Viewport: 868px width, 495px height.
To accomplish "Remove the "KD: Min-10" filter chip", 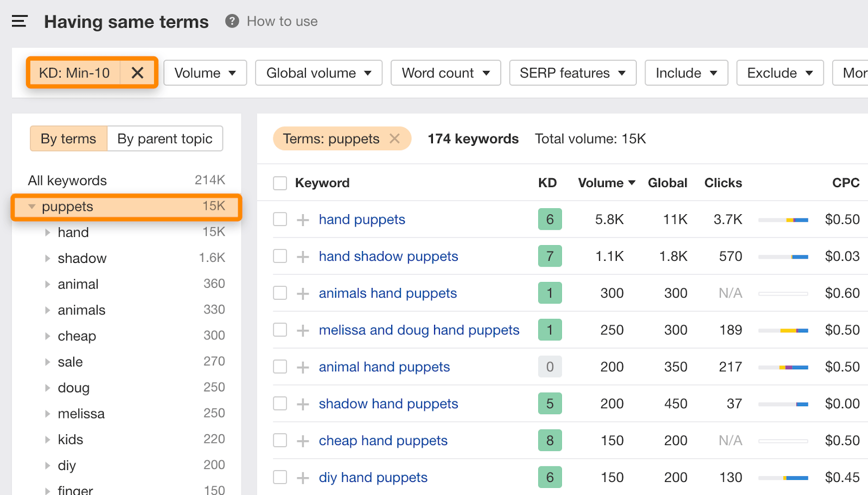I will point(137,72).
